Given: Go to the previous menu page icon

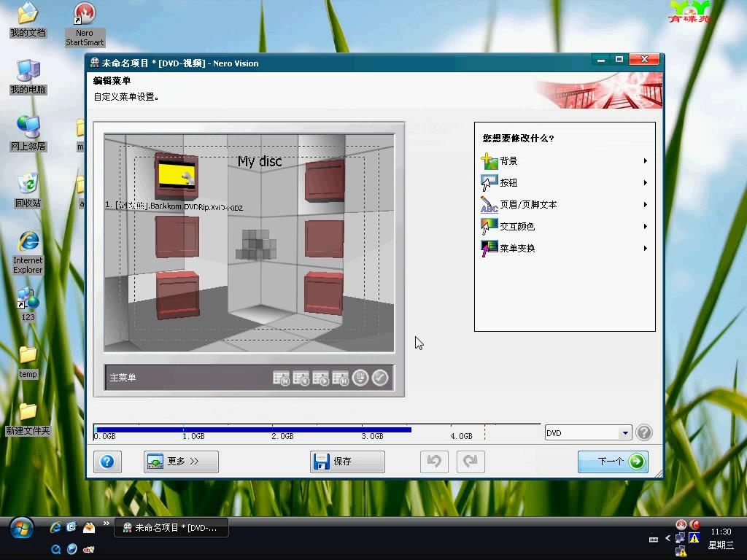Looking at the screenshot, I should coord(301,378).
